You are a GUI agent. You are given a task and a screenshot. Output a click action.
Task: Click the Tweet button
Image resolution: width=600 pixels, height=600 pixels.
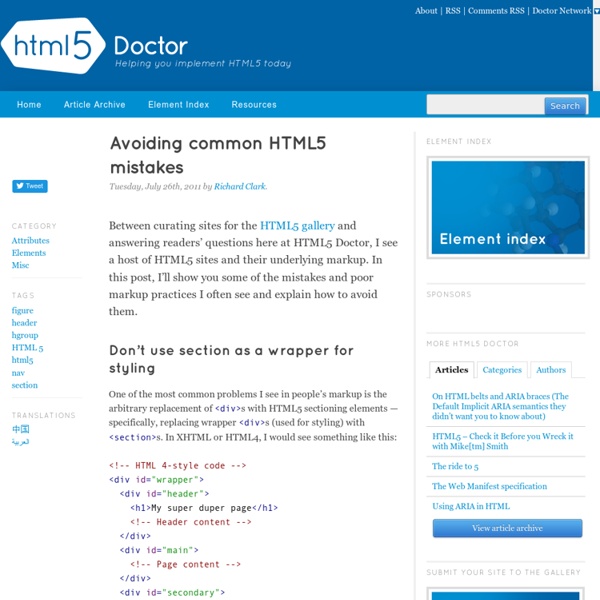coord(29,186)
